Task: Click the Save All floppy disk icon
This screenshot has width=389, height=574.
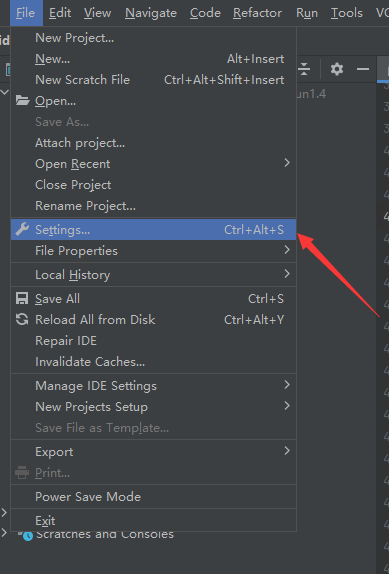Action: 22,298
